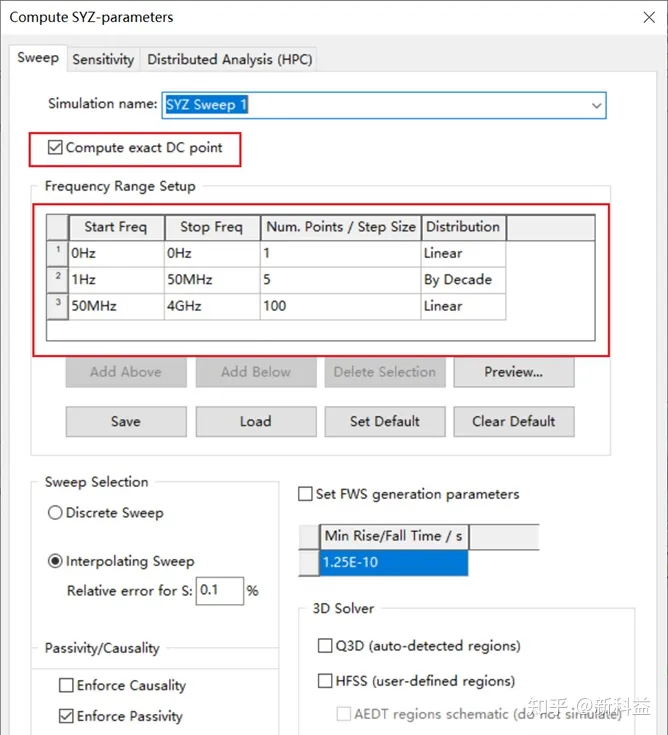Click the Delete Selection button
668x735 pixels.
point(385,372)
